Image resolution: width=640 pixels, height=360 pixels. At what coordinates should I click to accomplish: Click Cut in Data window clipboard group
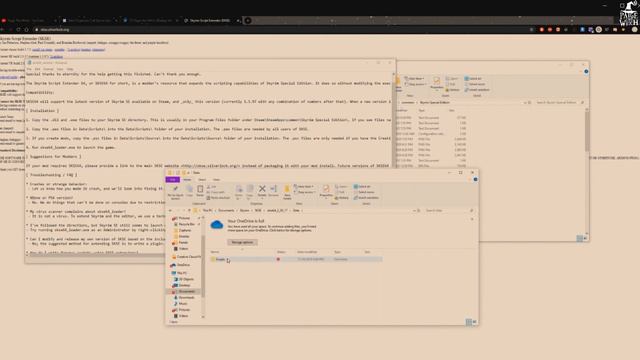[212, 187]
